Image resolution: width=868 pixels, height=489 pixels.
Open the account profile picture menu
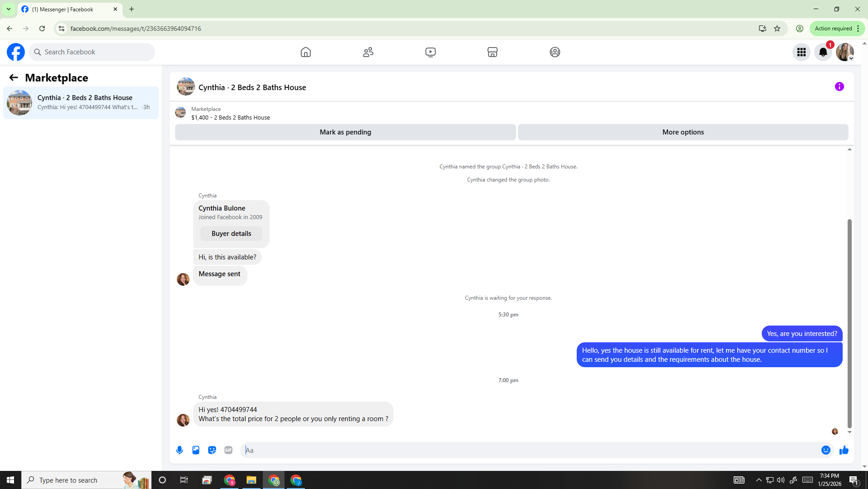click(x=845, y=52)
